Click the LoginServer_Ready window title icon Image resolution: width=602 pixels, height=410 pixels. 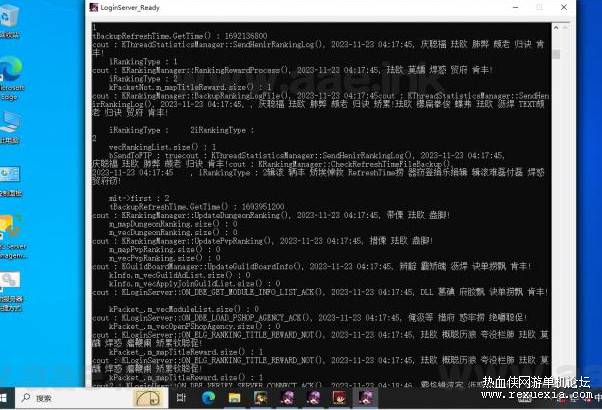click(94, 7)
